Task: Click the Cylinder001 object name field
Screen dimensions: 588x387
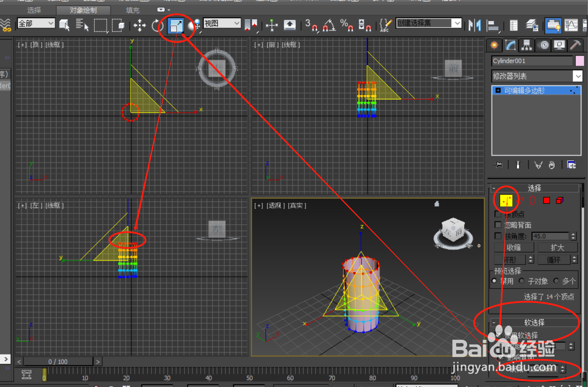Action: [x=531, y=61]
